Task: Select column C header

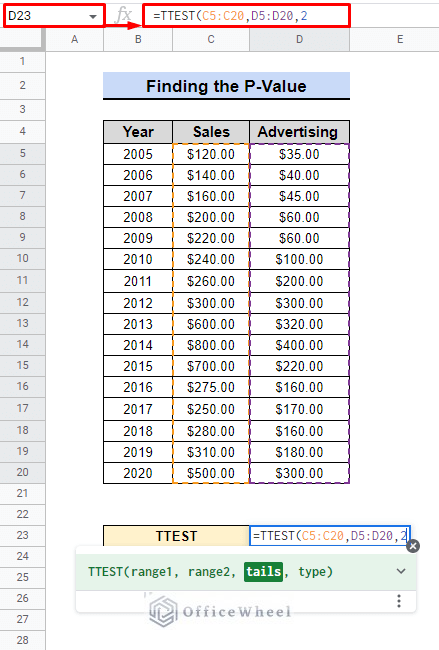Action: point(211,39)
